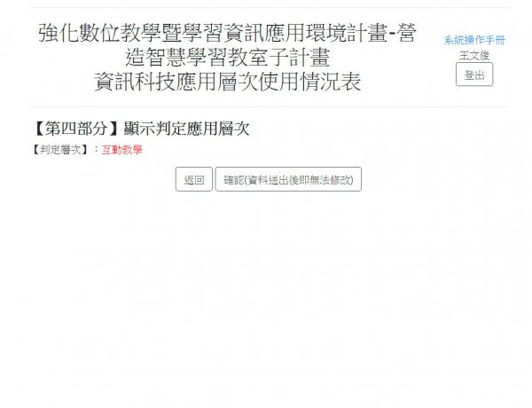
Task: Open the 系統操作手冊 link
Action: (474, 40)
